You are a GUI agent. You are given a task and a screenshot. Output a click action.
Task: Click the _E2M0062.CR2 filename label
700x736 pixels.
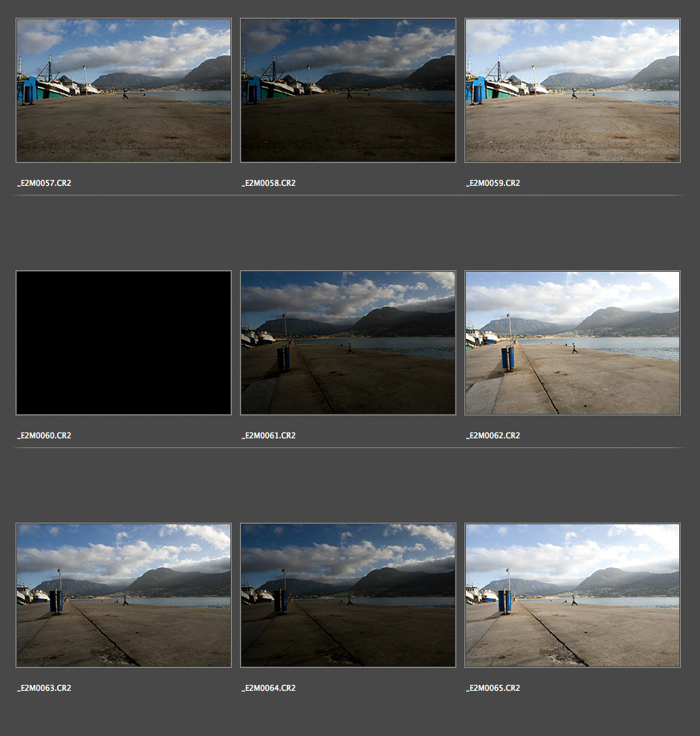coord(493,435)
